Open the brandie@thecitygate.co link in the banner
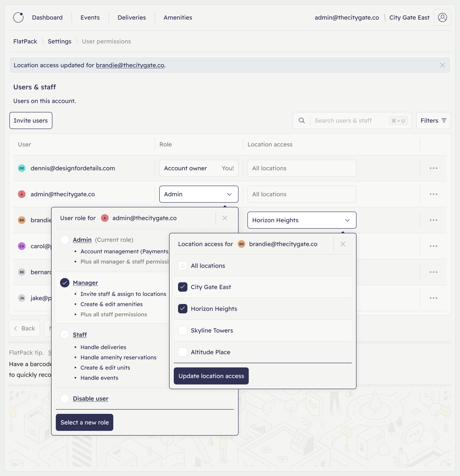This screenshot has height=476, width=460. click(x=130, y=65)
